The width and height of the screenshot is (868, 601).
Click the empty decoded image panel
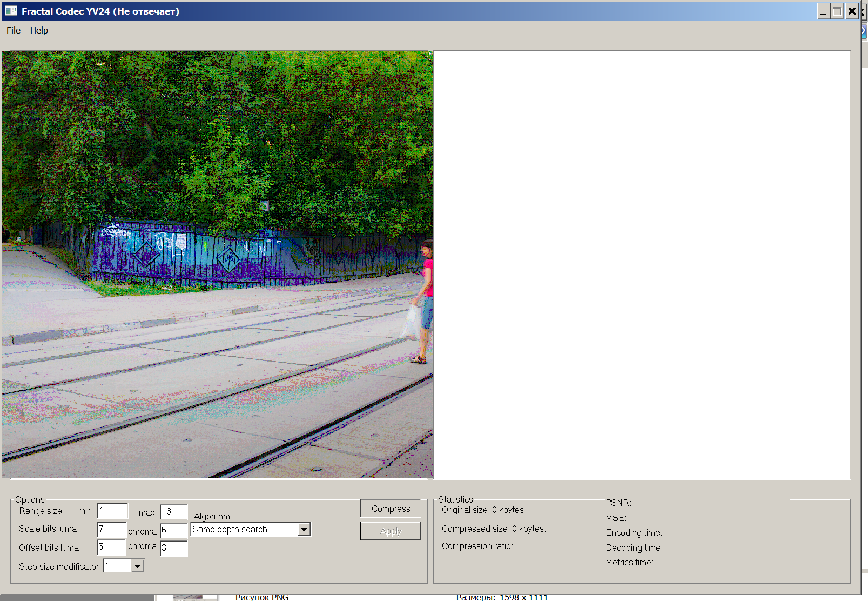tap(642, 265)
